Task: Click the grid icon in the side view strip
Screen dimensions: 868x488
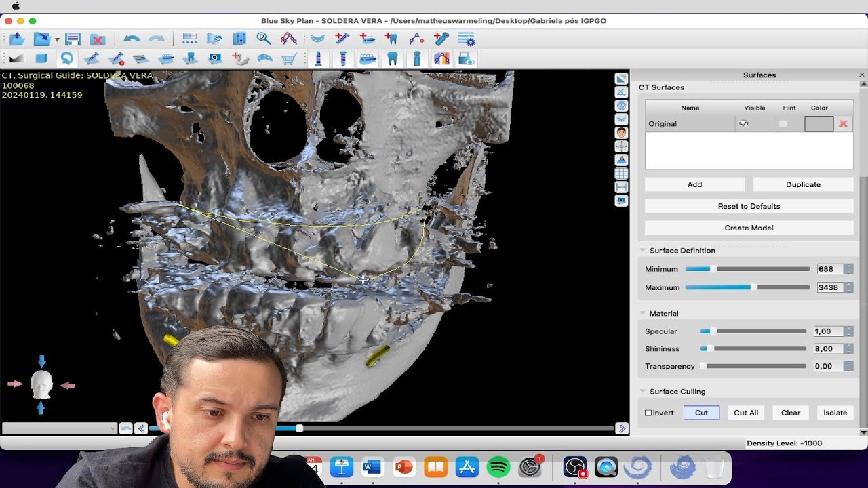Action: (621, 174)
